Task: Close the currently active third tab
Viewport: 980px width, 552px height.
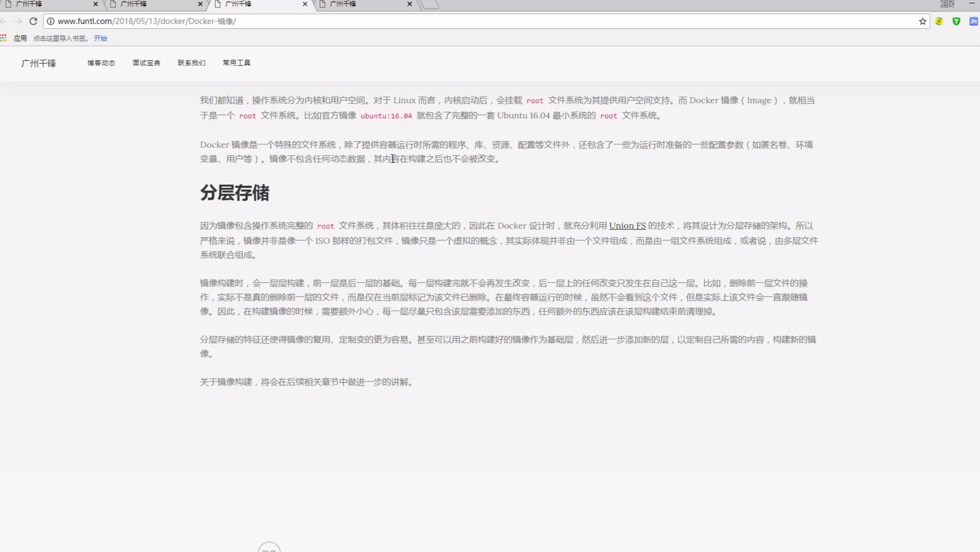Action: click(305, 4)
